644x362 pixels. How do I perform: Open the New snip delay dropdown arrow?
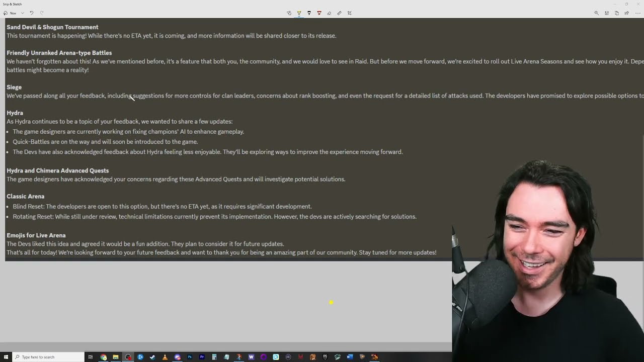[23, 13]
